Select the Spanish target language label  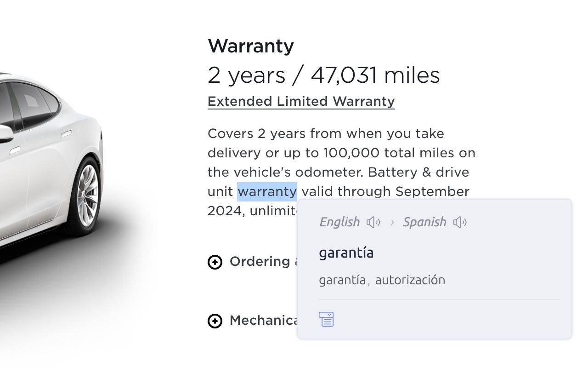[x=424, y=222]
